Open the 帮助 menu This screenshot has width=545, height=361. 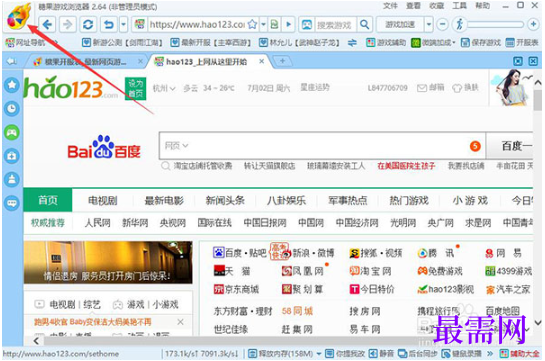coord(482,6)
